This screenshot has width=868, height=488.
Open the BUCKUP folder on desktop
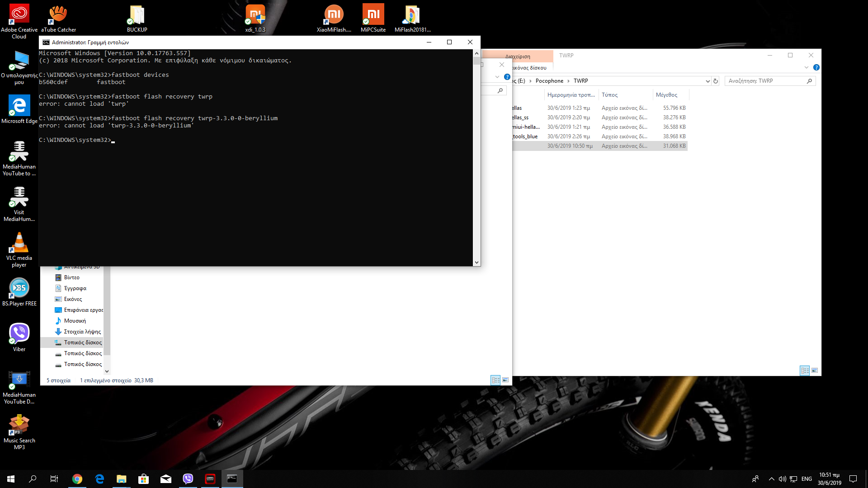coord(137,18)
